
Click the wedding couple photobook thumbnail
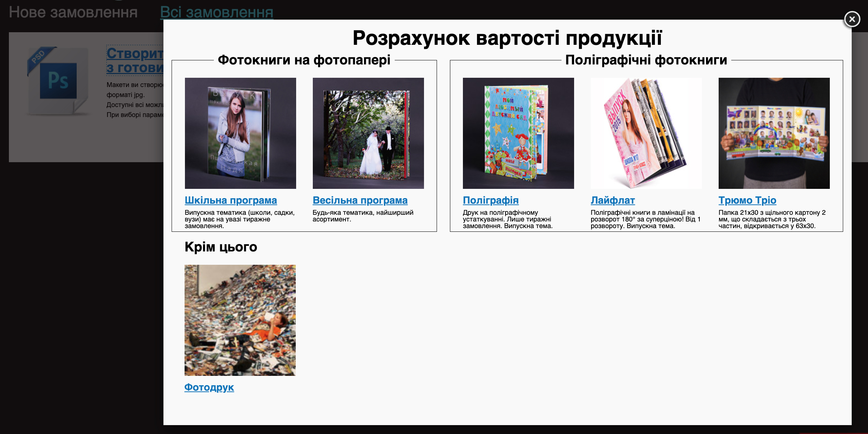(368, 133)
